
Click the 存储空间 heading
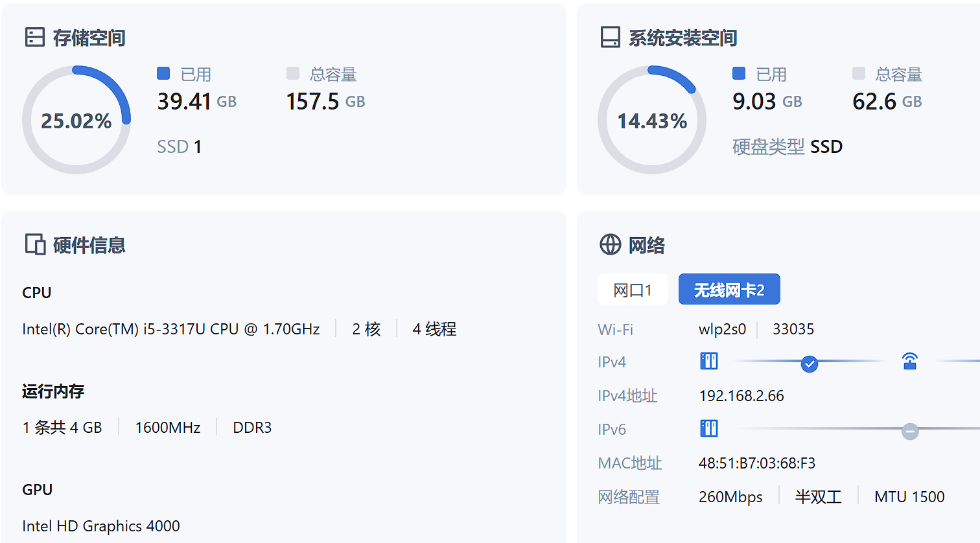[89, 38]
